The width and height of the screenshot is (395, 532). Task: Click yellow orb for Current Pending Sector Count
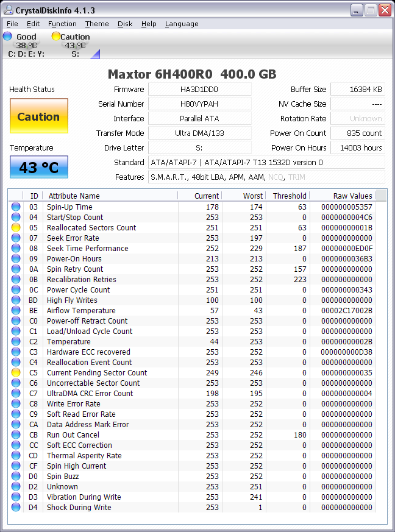pos(16,372)
